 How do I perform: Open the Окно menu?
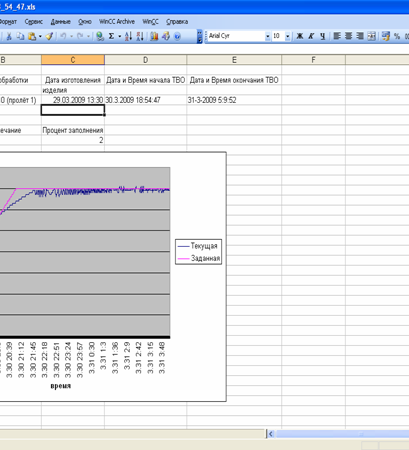pyautogui.click(x=85, y=22)
